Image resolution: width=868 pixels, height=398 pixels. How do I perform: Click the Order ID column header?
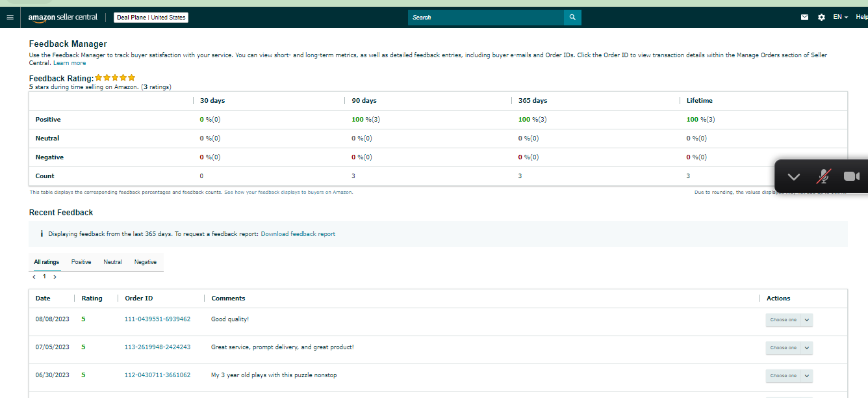[x=139, y=298]
